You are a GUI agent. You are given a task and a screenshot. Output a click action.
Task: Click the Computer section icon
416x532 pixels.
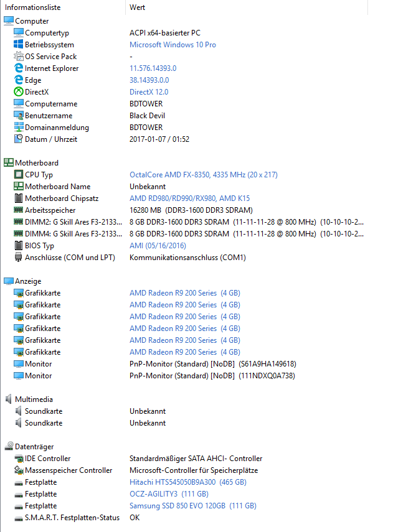pos(9,21)
